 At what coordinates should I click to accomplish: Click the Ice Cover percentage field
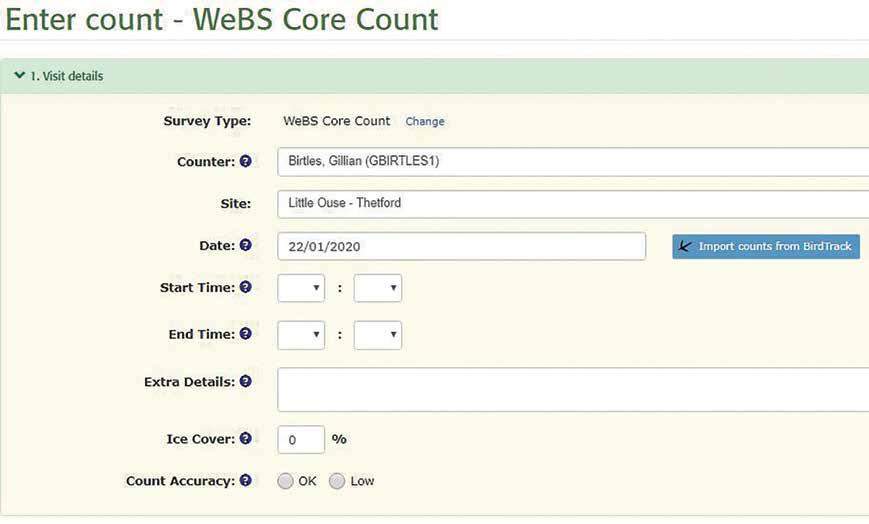(301, 439)
